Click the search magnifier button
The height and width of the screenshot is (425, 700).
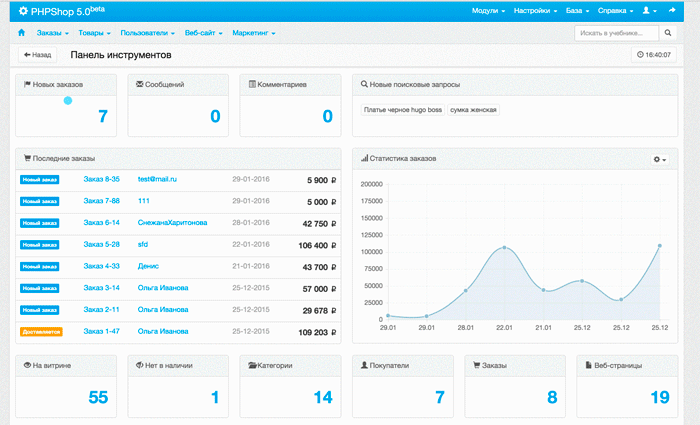pos(668,33)
